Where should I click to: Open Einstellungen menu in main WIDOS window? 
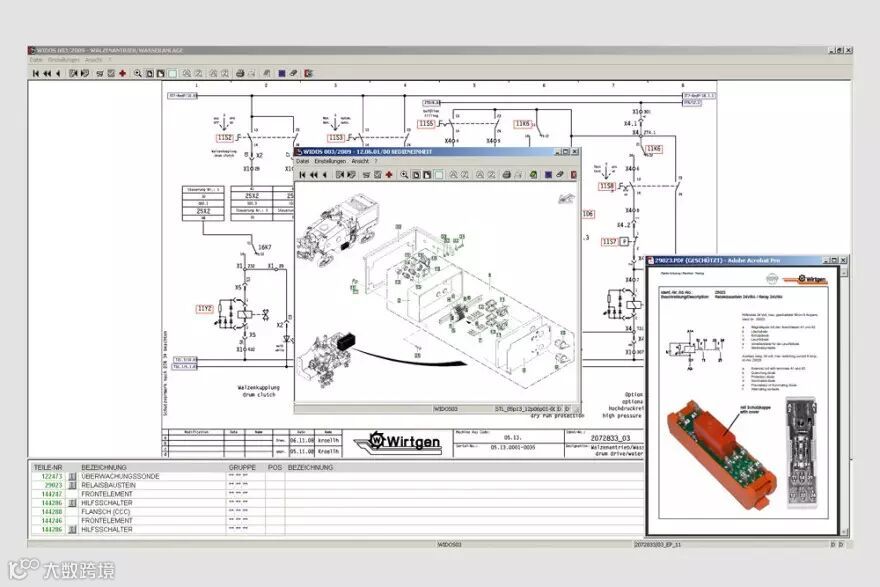pos(63,60)
